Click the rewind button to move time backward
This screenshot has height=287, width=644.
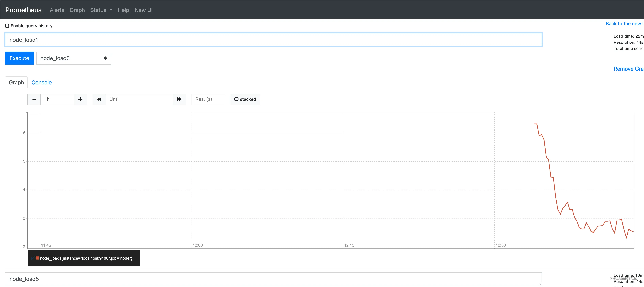pos(99,99)
